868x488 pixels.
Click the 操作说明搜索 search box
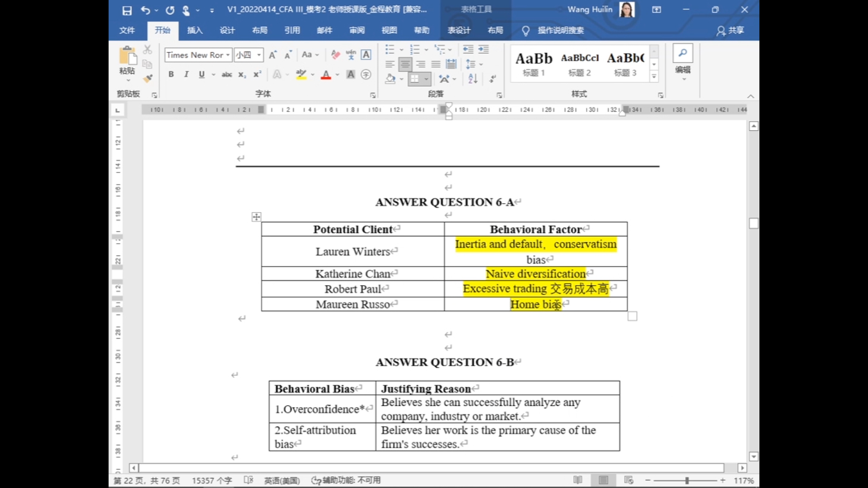tap(560, 30)
